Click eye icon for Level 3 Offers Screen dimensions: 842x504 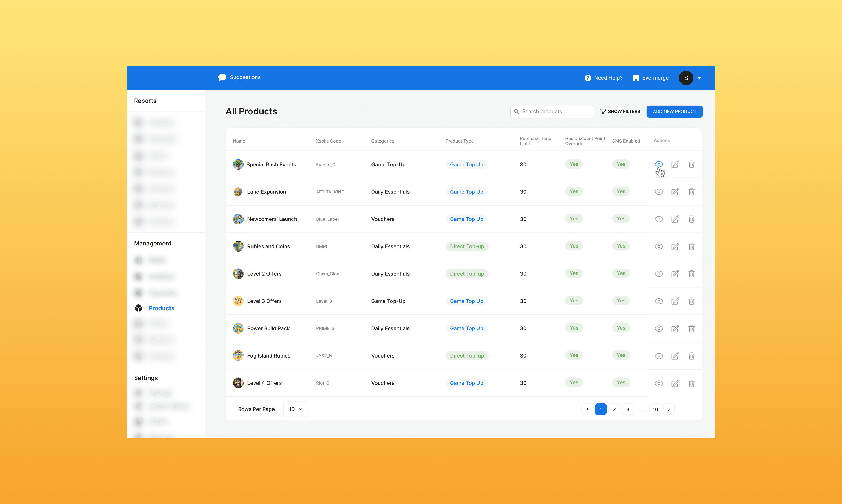659,301
